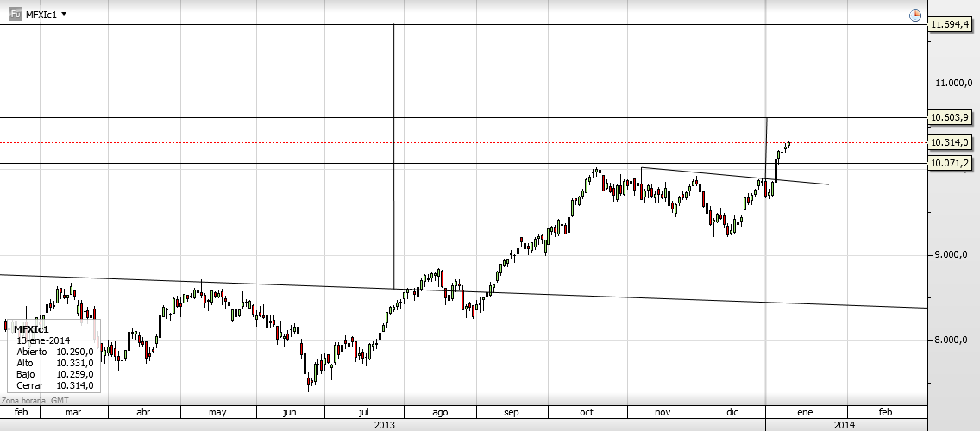The height and width of the screenshot is (431, 980).
Task: Click the Cerrar value 10.314,0
Action: pyautogui.click(x=75, y=385)
